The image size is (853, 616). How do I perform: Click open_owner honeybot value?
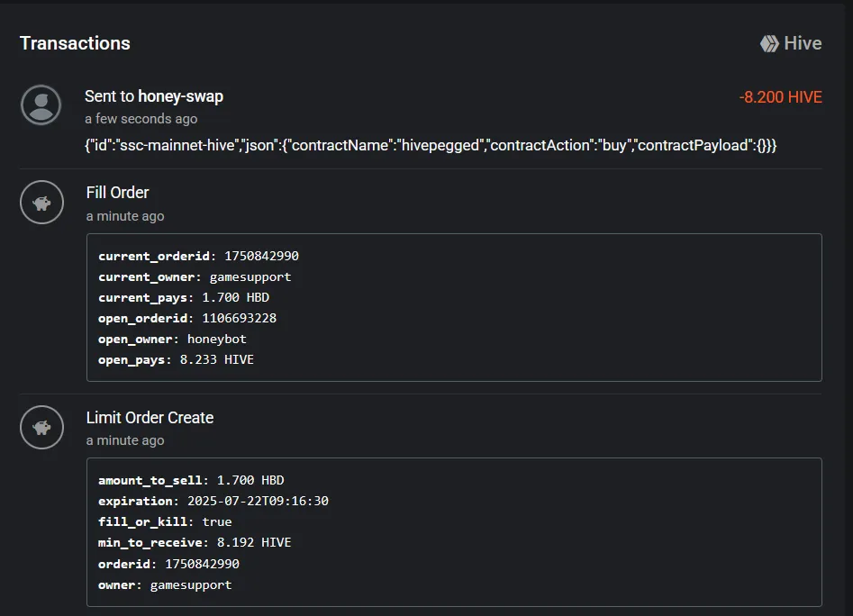217,340
